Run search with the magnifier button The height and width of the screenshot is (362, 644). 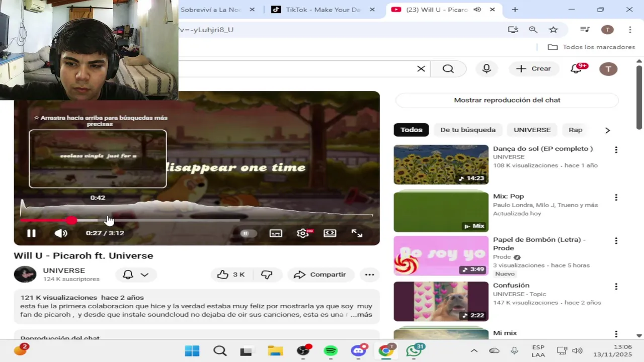(448, 69)
